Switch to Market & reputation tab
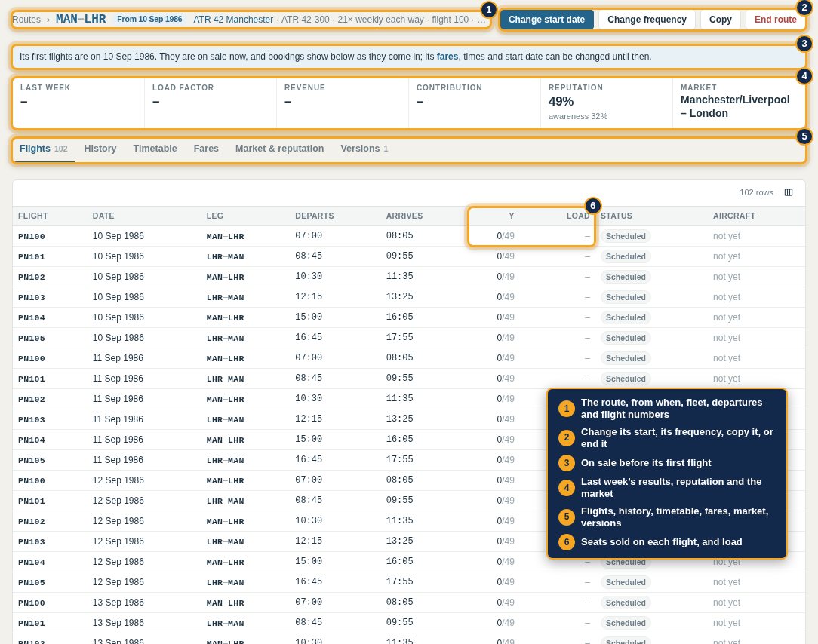This screenshot has height=644, width=818. pos(280,149)
